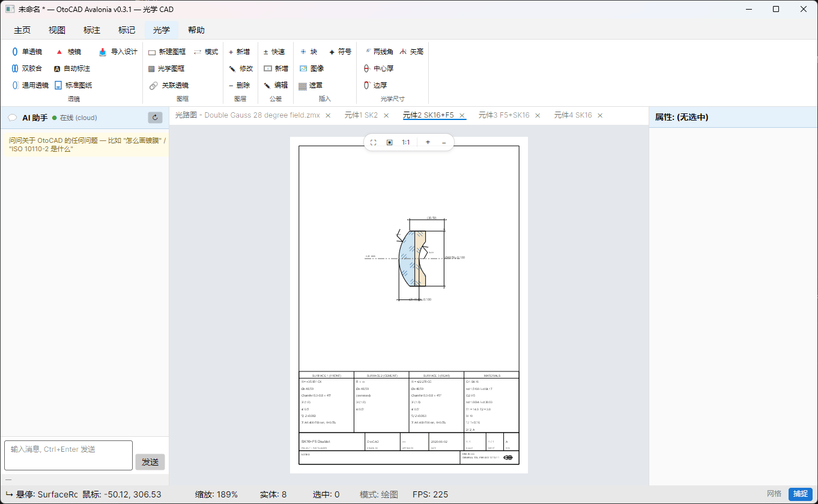Add a new layer in 图层 group
Screen dimensions: 818x504
coord(240,52)
